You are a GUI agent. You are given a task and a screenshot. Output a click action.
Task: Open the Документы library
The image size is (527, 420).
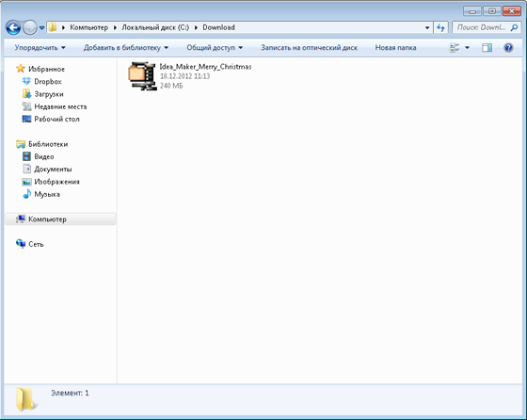(47, 170)
